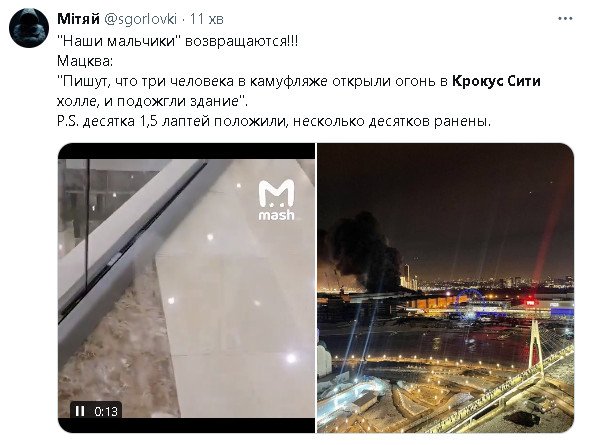Click the P.S. line of the tweet
591x445 pixels.
[x=274, y=122]
